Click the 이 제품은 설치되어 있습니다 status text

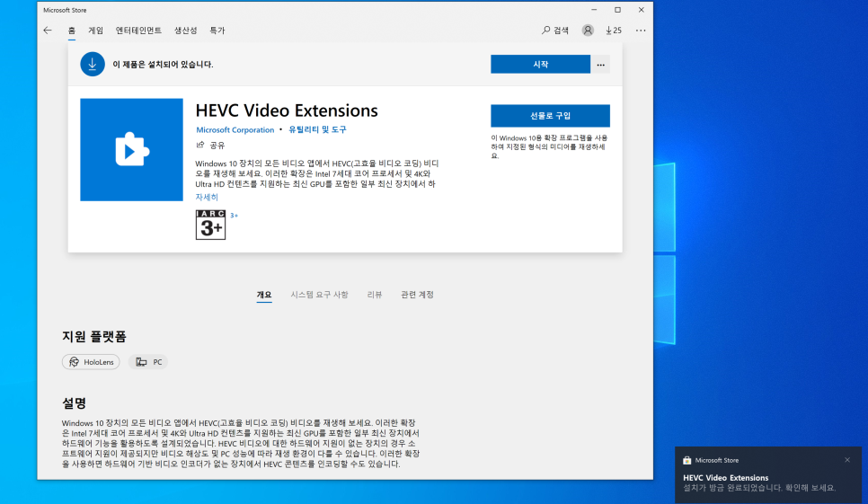pos(163,64)
